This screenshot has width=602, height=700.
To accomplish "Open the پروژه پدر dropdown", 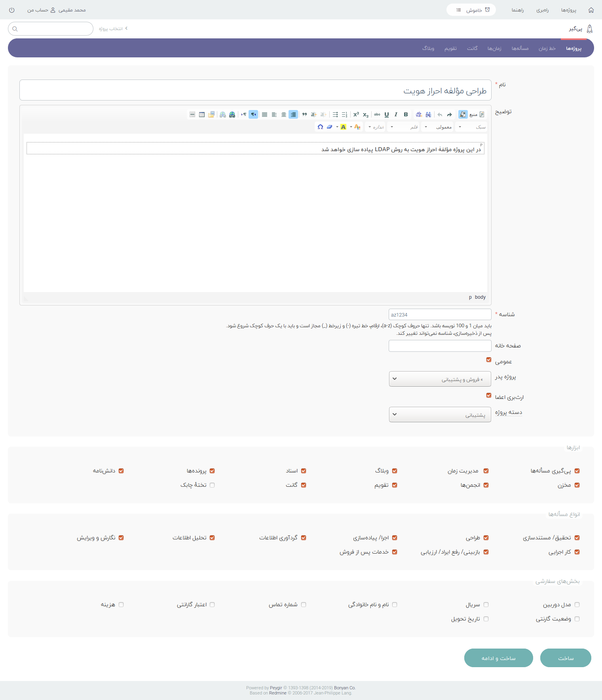I will [x=440, y=379].
